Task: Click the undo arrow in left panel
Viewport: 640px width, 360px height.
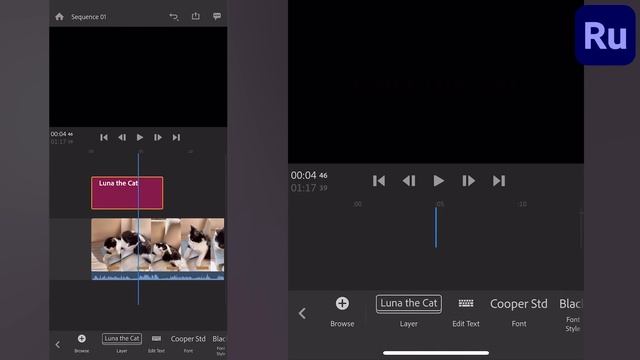Action: click(174, 17)
